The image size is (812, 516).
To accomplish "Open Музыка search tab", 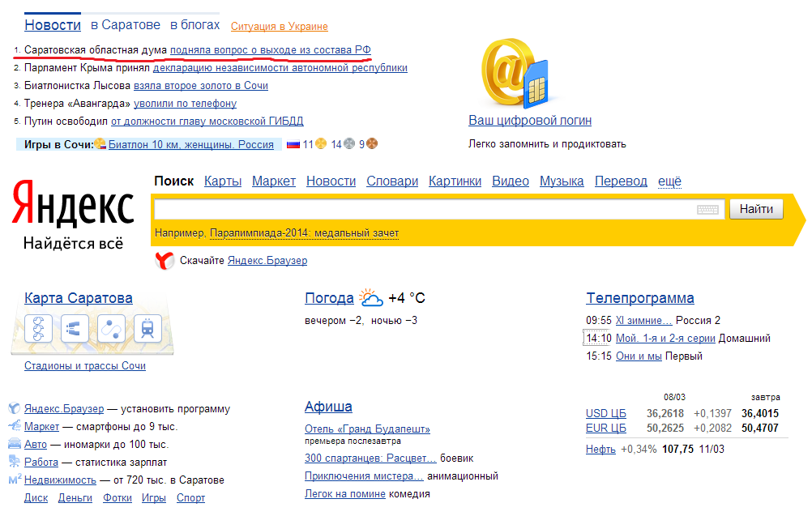I will point(562,181).
